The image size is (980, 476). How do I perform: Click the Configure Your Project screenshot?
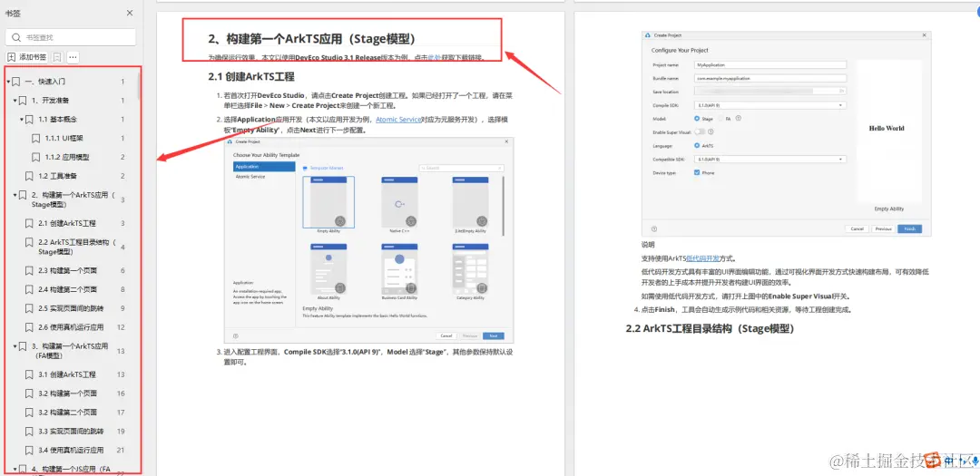786,133
